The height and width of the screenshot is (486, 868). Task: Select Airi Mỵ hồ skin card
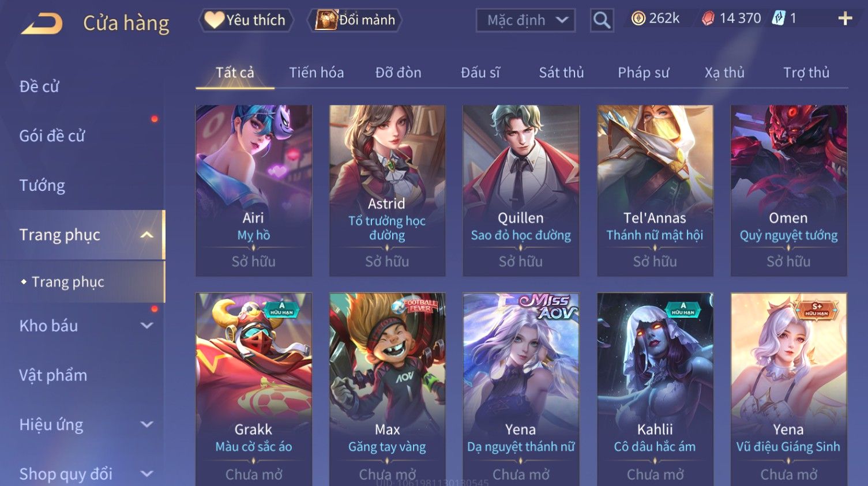pos(254,190)
